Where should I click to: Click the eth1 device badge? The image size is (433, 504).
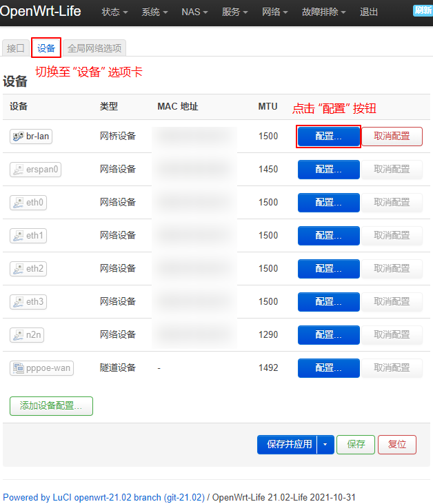point(28,236)
